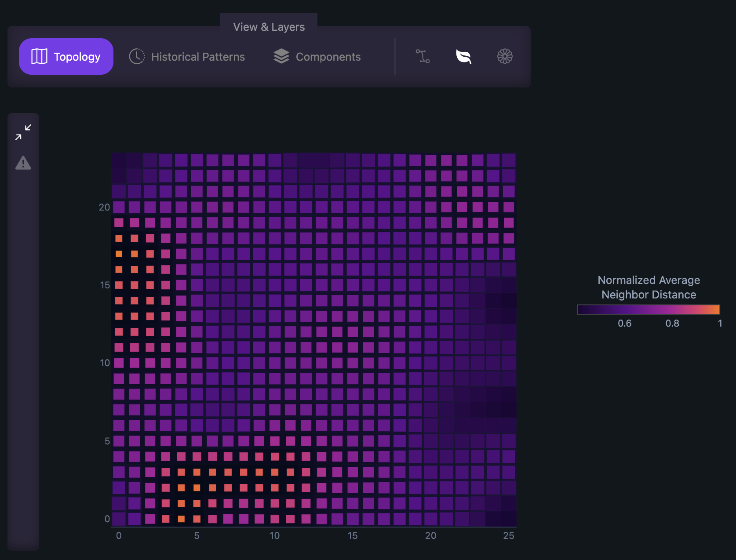Click the map icon inside Topology
The width and height of the screenshot is (736, 560).
(39, 56)
